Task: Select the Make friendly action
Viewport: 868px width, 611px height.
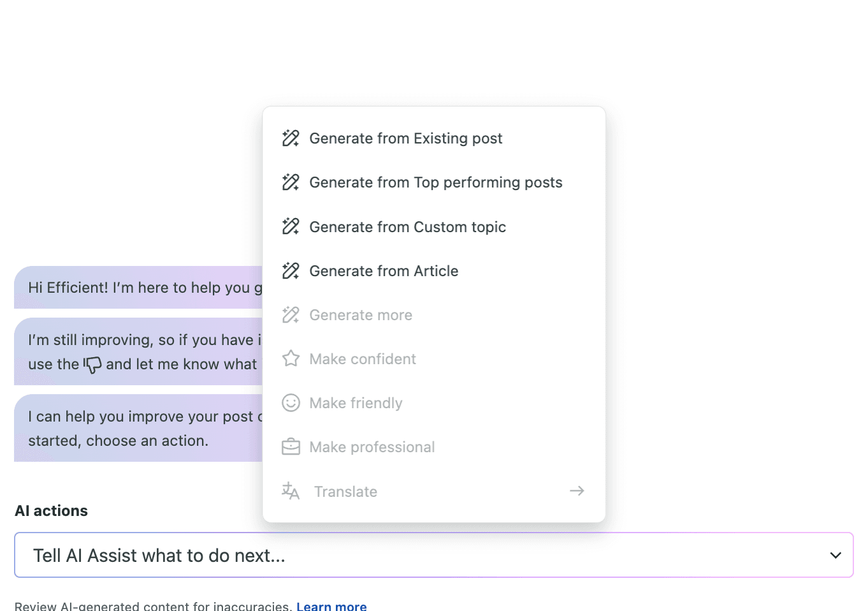Action: (x=434, y=403)
